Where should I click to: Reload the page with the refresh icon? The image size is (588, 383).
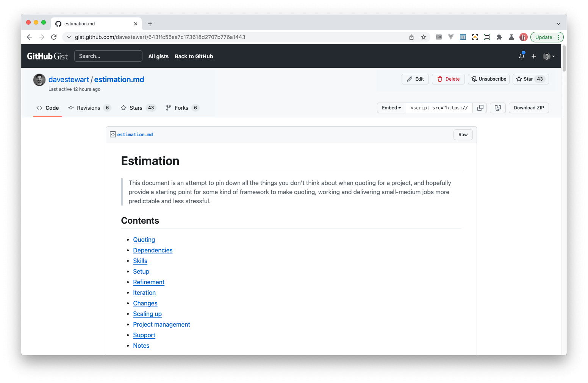pos(54,37)
